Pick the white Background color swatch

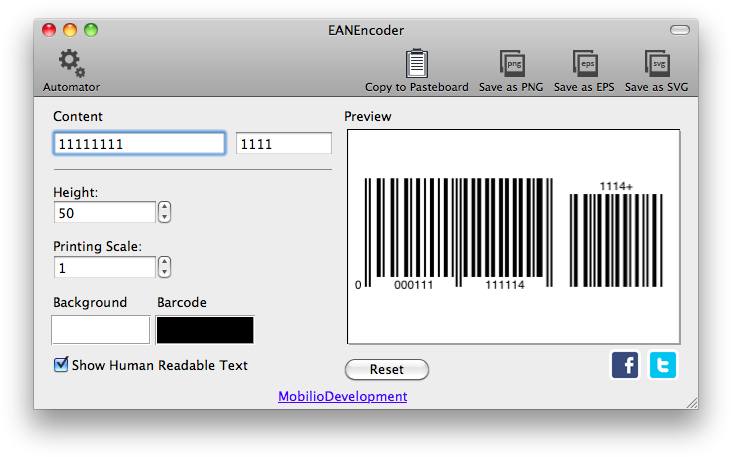pyautogui.click(x=100, y=329)
